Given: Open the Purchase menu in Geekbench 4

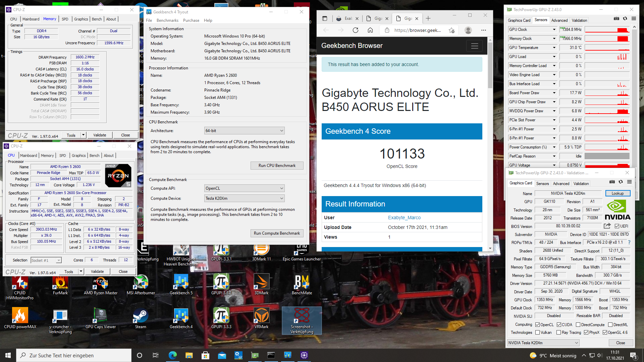Looking at the screenshot, I should [x=191, y=20].
